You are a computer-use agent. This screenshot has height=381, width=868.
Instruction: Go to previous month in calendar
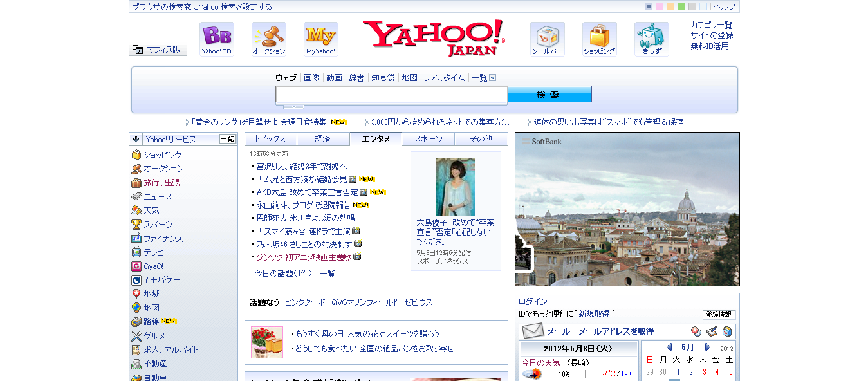(x=669, y=348)
